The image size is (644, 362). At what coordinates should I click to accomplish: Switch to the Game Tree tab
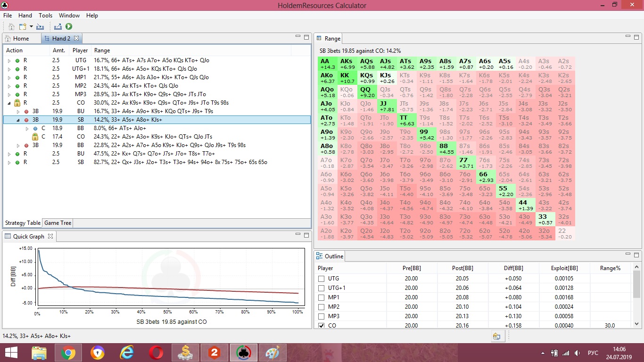(58, 223)
